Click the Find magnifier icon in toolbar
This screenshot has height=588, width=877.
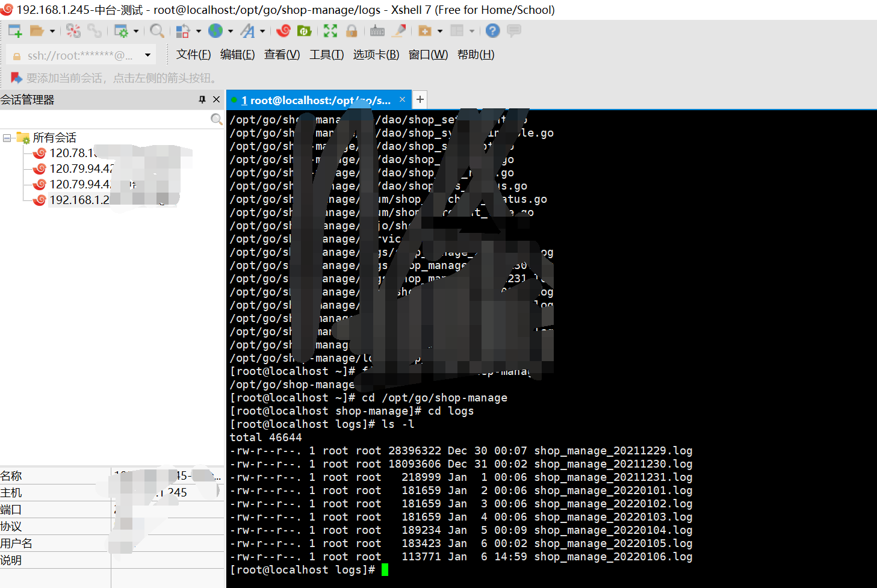pyautogui.click(x=157, y=31)
